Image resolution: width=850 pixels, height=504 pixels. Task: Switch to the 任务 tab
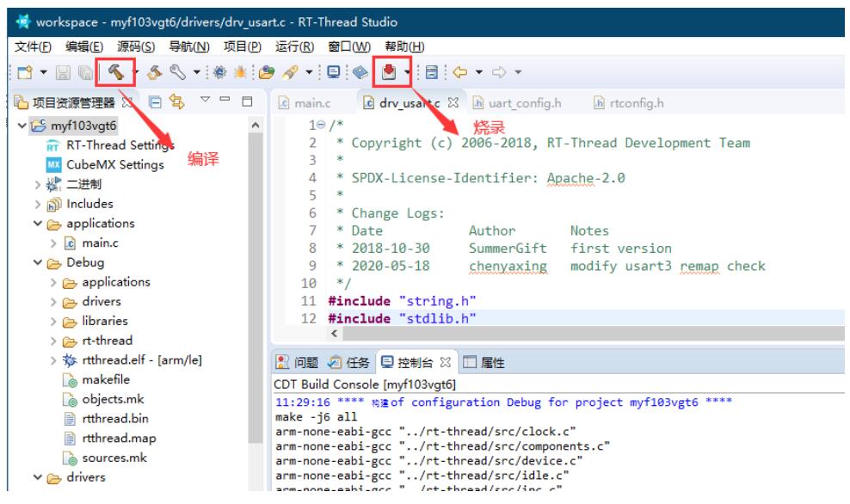[x=348, y=362]
